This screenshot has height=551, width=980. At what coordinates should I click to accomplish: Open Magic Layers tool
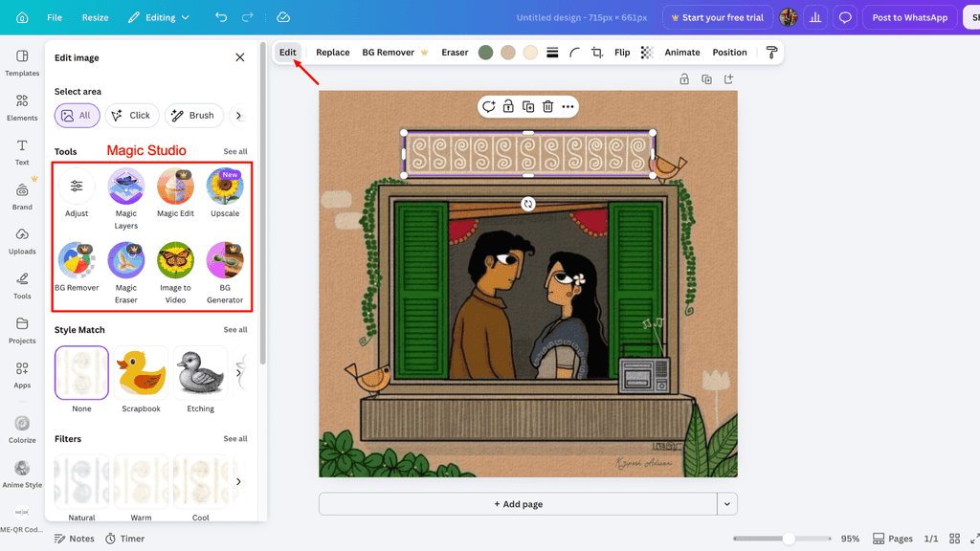(125, 199)
